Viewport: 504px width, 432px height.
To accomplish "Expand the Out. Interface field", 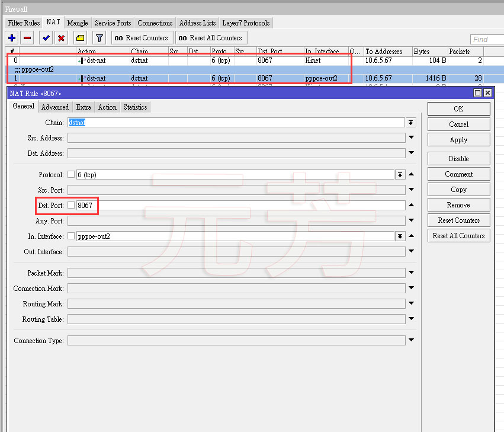I will point(412,251).
